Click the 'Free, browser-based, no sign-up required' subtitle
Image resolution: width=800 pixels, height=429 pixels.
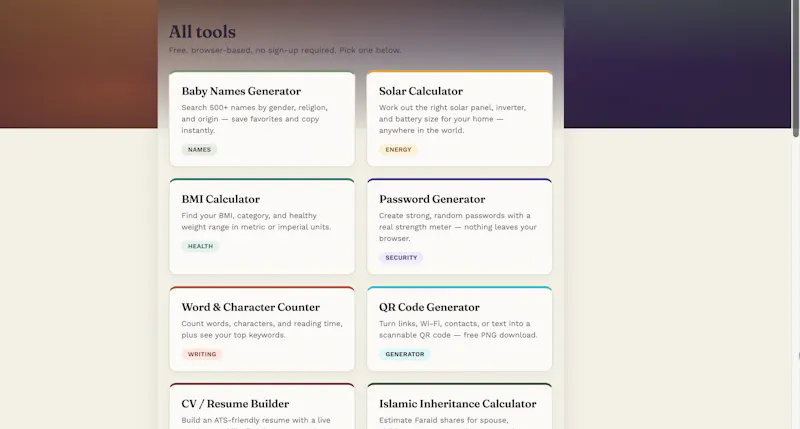[285, 50]
